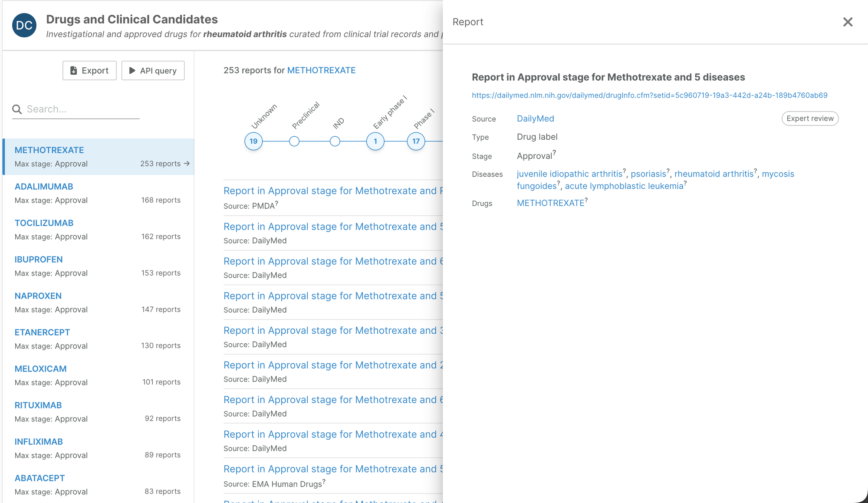868x503 pixels.
Task: Select the Unknown stage circle (19)
Action: (x=253, y=141)
